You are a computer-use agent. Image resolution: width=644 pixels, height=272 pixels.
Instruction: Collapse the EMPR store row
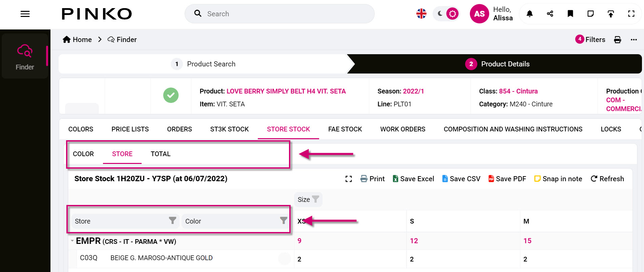click(x=72, y=241)
